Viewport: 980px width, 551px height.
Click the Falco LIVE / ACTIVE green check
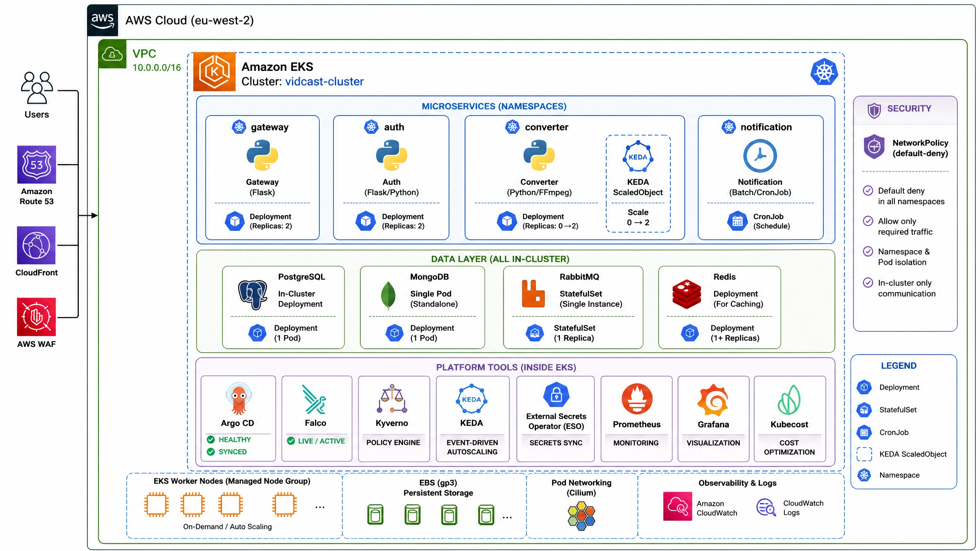tap(291, 441)
